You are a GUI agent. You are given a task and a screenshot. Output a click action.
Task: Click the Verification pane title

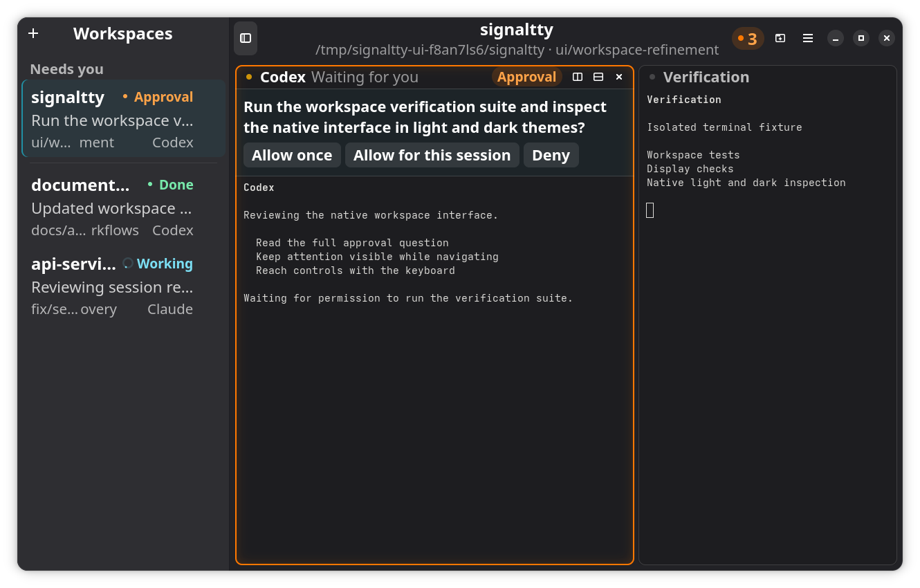[x=706, y=77]
